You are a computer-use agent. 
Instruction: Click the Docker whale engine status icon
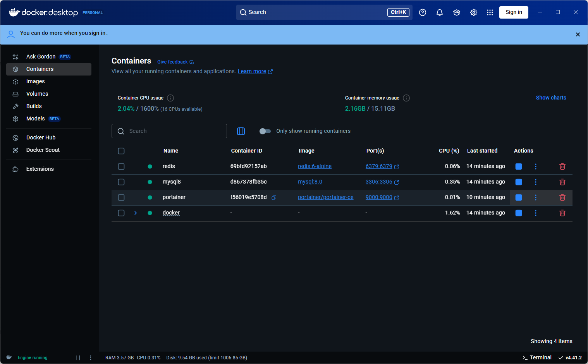pos(9,357)
